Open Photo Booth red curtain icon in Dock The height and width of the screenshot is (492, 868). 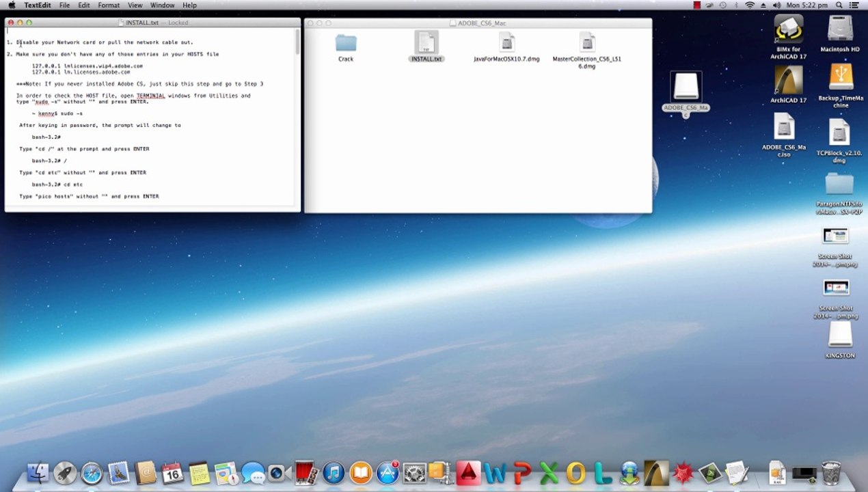pos(306,473)
